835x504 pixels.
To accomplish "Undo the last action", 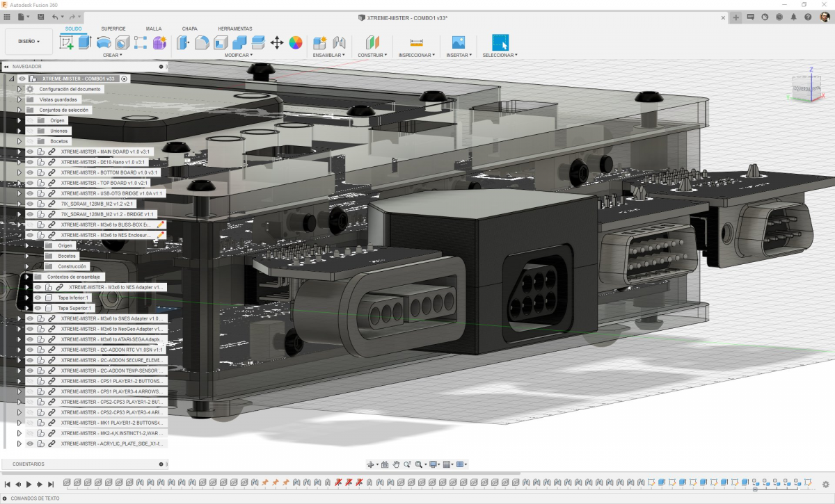I will (x=56, y=17).
